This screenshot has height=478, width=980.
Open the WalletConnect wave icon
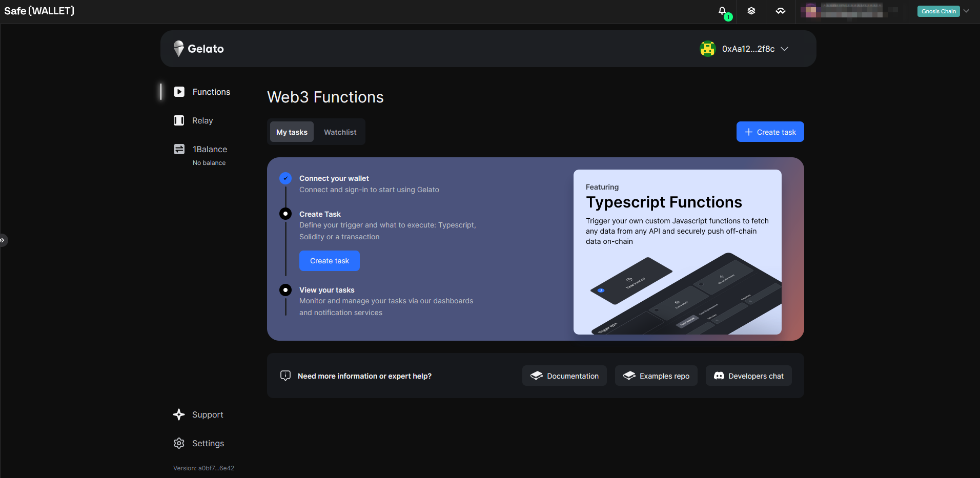[781, 11]
